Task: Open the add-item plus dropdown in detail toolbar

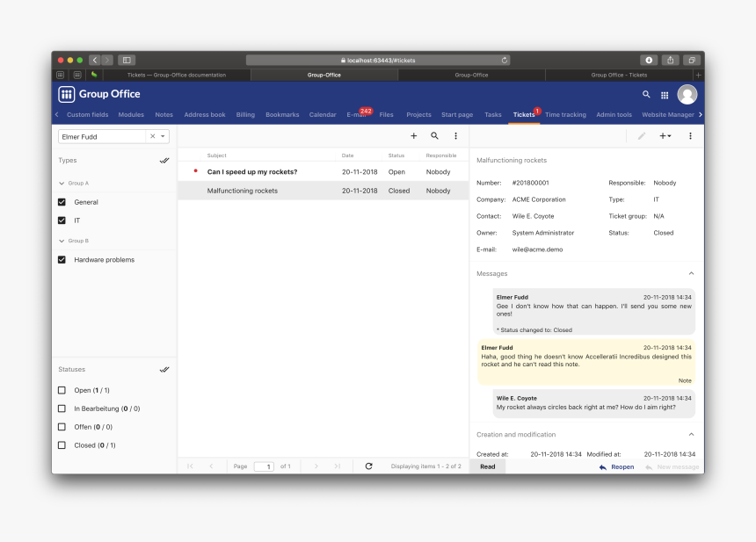Action: coord(665,136)
